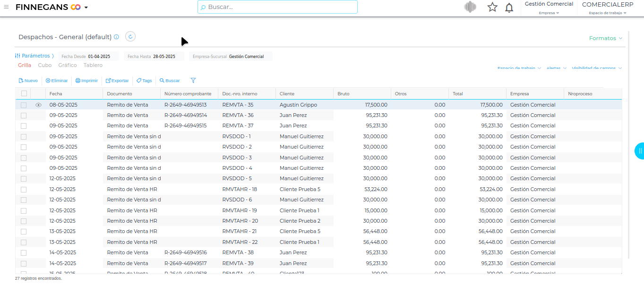644x284 pixels.
Task: Click the voice assistant waveform icon
Action: tap(470, 7)
